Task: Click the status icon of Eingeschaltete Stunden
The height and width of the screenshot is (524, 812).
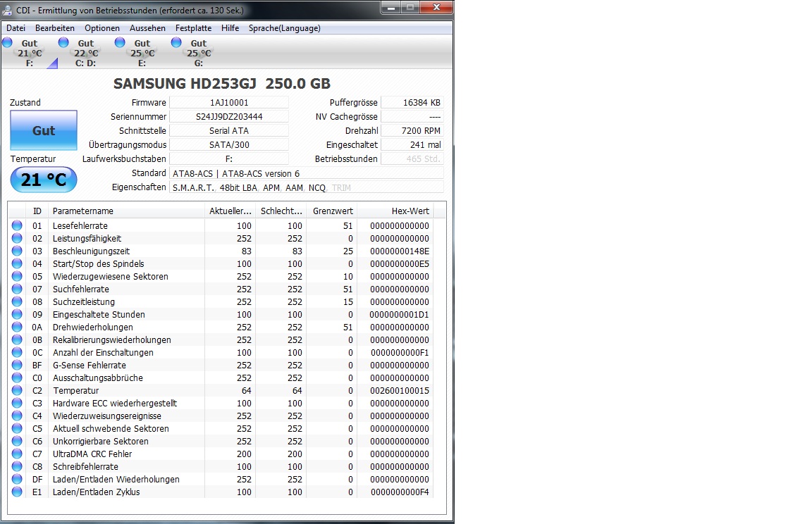Action: (17, 315)
